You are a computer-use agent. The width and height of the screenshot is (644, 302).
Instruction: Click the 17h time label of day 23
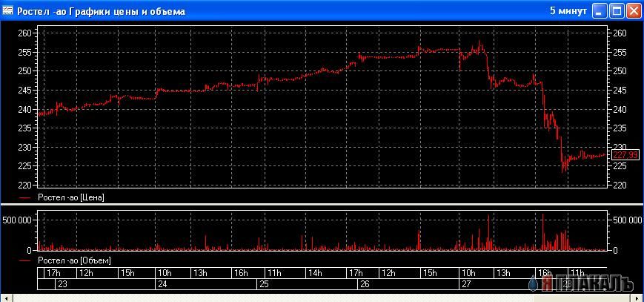[54, 273]
